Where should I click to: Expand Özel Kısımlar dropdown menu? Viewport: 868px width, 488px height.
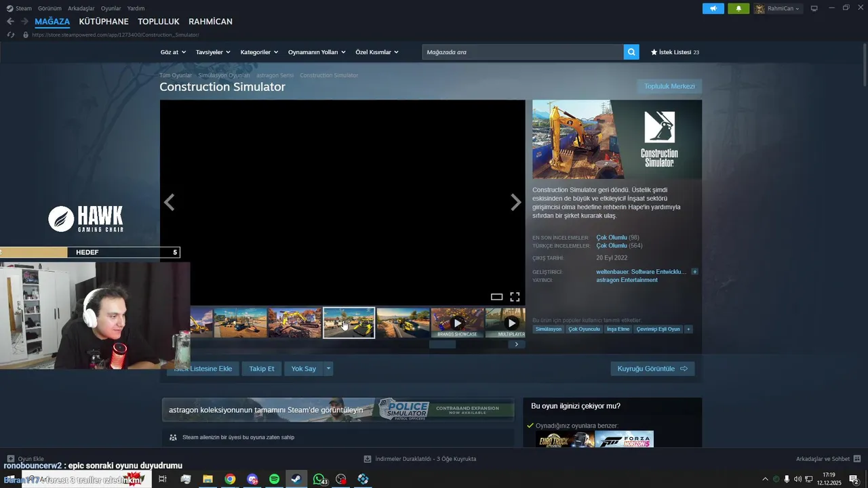(377, 52)
